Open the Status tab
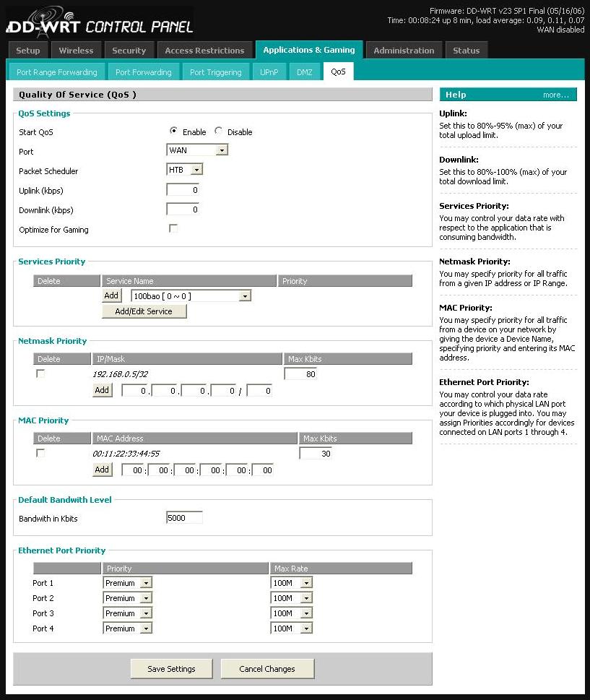This screenshot has height=700, width=590. pos(467,51)
